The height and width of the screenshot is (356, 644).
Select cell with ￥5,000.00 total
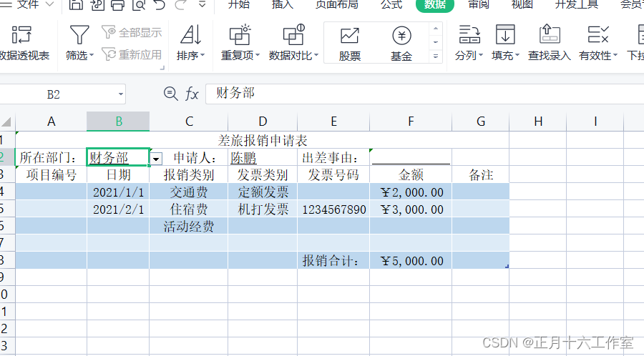click(x=411, y=261)
